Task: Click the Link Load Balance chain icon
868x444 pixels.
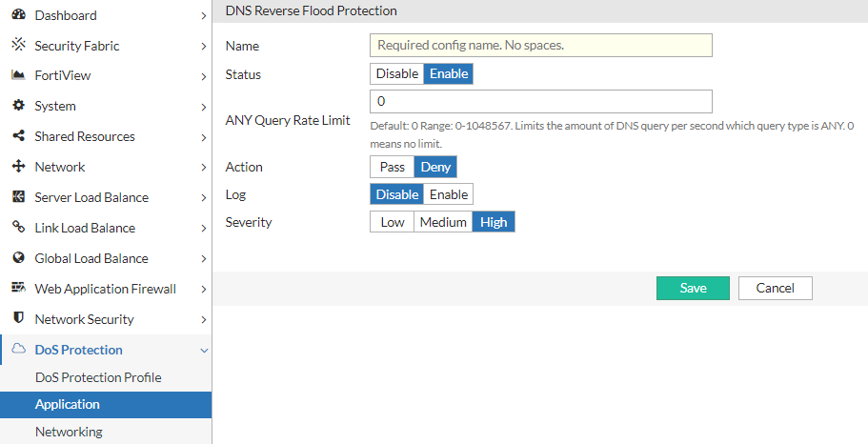Action: click(17, 228)
